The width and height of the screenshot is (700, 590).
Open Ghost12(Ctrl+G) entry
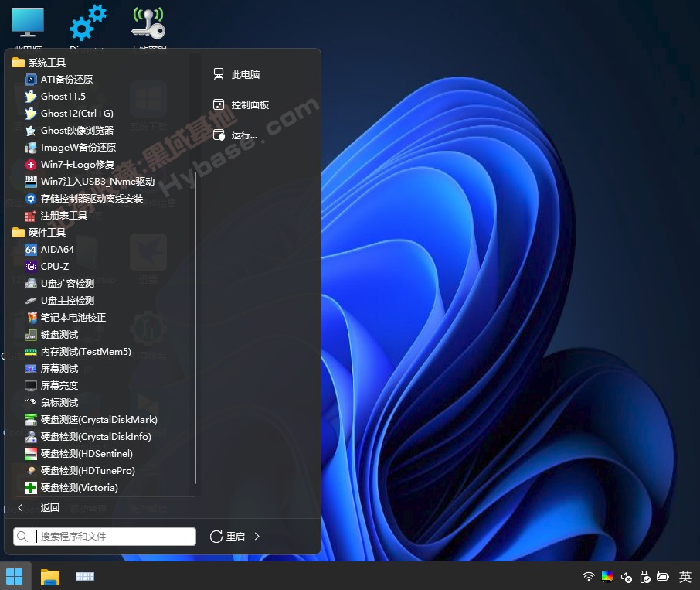pos(69,114)
